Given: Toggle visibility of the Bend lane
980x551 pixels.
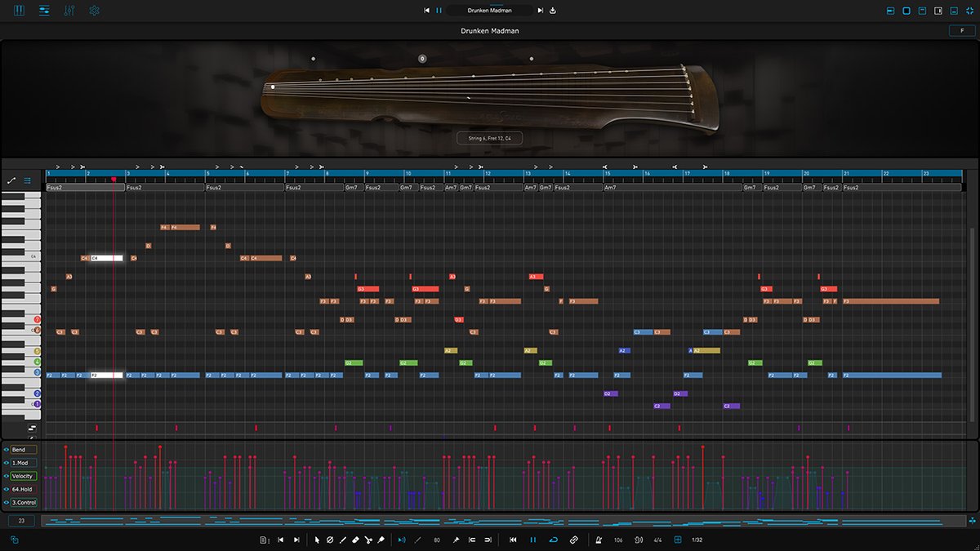Looking at the screenshot, I should 6,450.
